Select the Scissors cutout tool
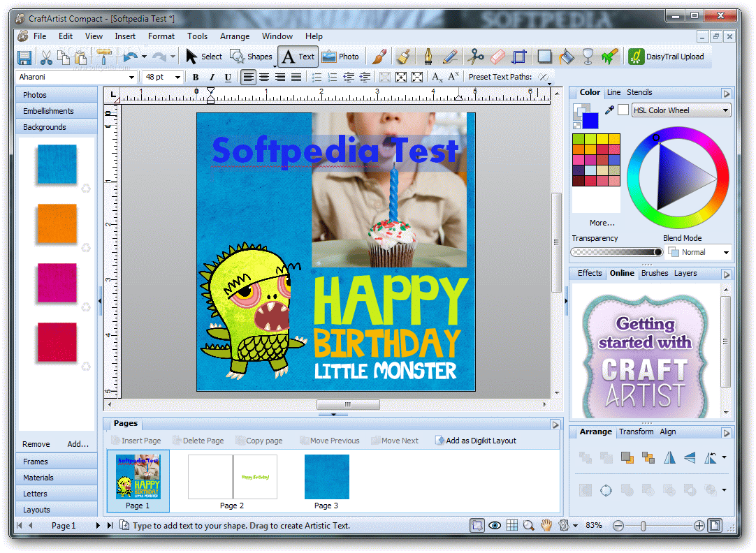 coord(475,57)
